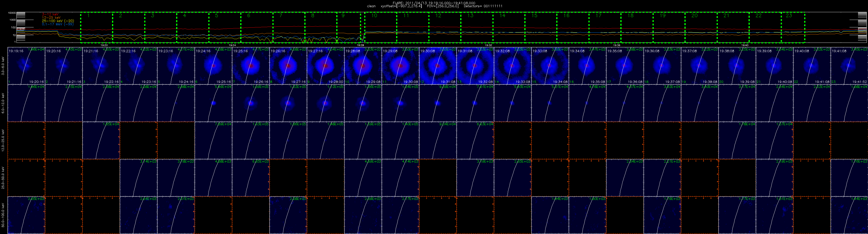This screenshot has height=234, width=868.
Task: Click the red 3-12 keV legend entry
Action: [51, 14]
